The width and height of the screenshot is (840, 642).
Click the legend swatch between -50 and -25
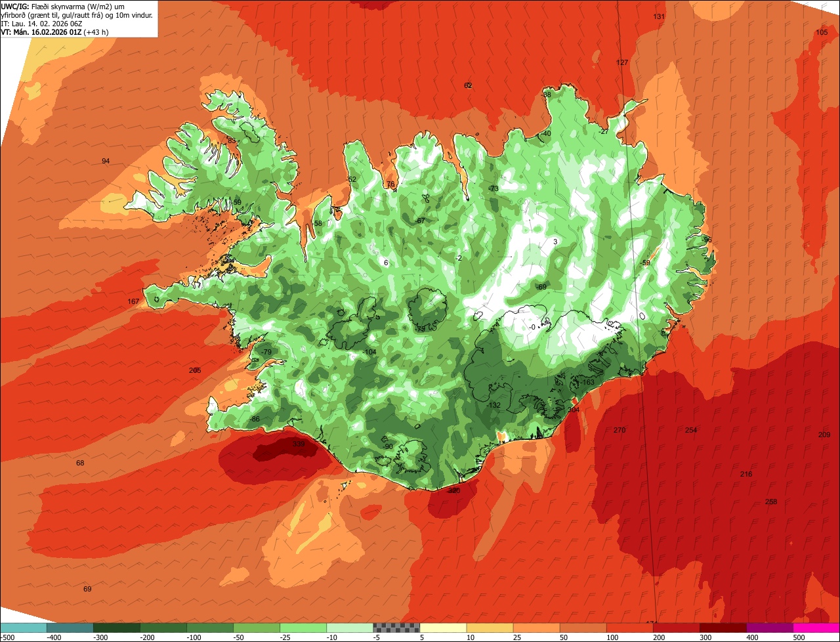(x=257, y=628)
